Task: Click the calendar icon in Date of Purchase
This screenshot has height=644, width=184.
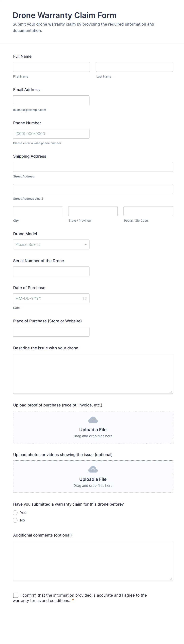Action: (x=85, y=298)
